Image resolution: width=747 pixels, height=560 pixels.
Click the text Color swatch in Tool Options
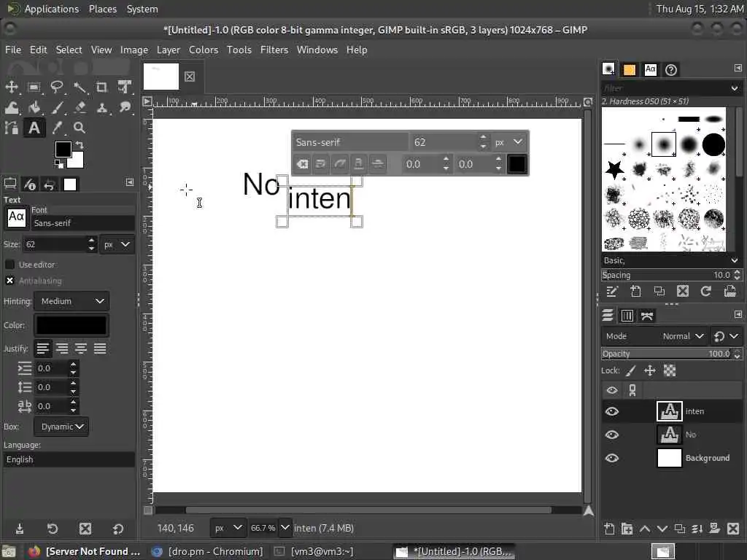71,325
